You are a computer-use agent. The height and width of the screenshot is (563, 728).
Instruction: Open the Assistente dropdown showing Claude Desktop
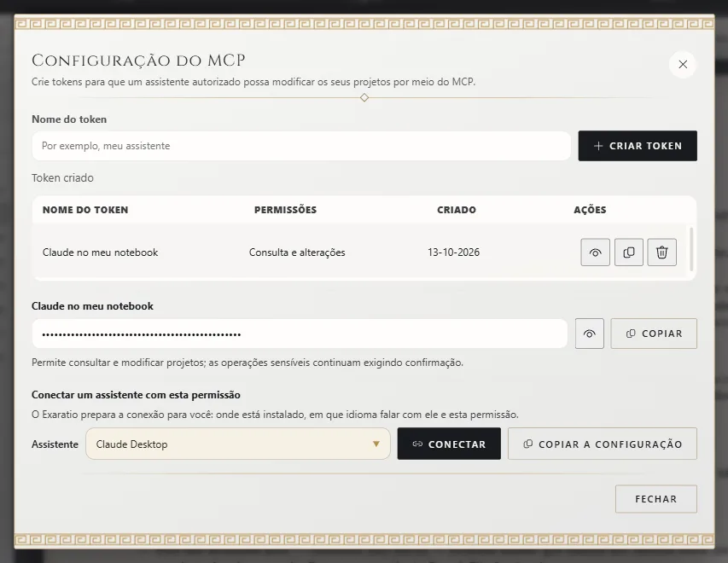(x=238, y=444)
